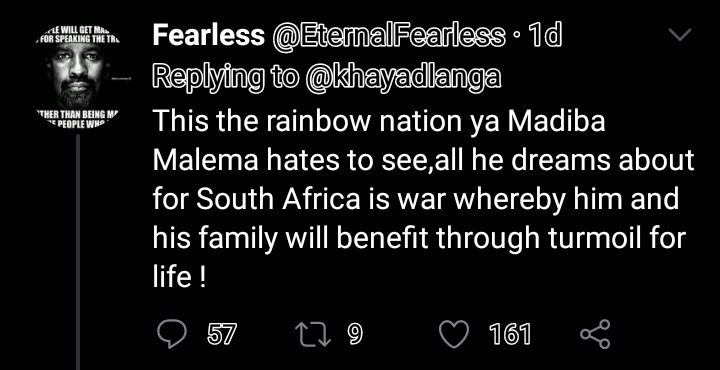Open the @khayadlanga mention link
Image resolution: width=720 pixels, height=370 pixels.
(402, 78)
